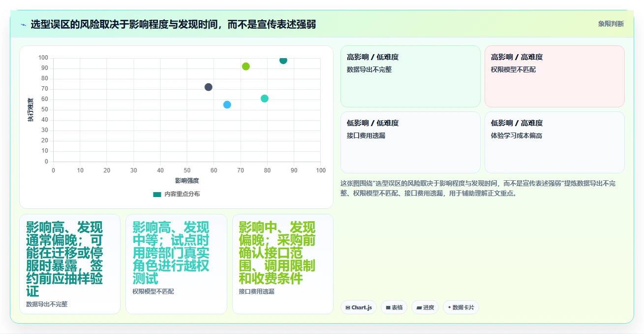Open the 高影响 / 高难度 quadrant card

click(554, 76)
